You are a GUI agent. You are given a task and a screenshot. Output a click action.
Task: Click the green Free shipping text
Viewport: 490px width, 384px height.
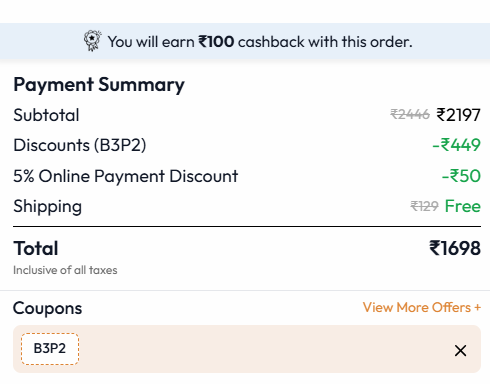tap(463, 206)
